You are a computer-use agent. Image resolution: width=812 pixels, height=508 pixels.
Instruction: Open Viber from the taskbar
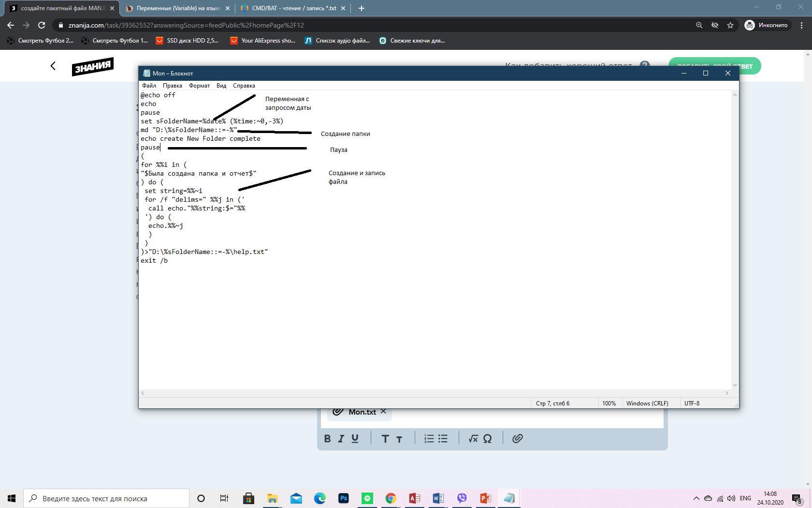coord(462,498)
